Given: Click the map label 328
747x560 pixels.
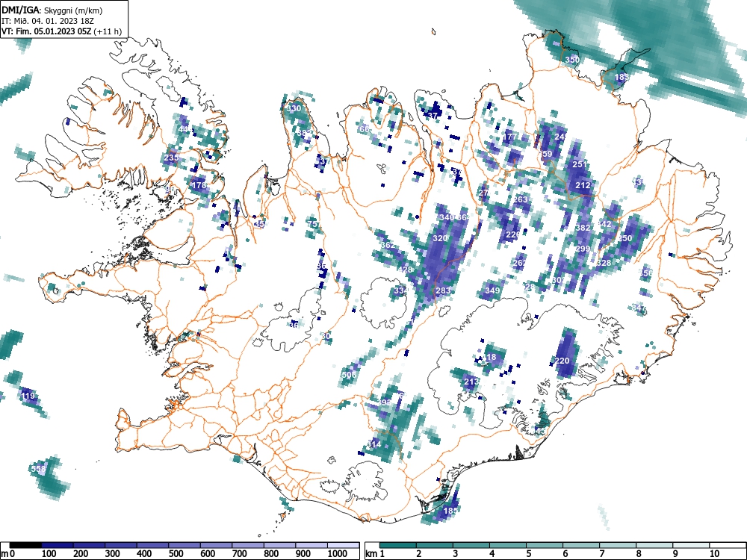Looking at the screenshot, I should coord(604,262).
